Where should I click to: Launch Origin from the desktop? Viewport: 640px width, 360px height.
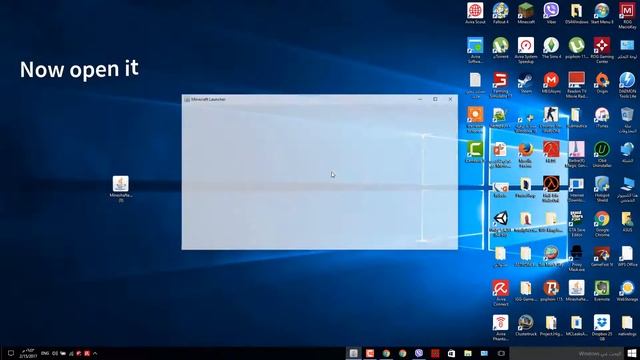pos(602,83)
